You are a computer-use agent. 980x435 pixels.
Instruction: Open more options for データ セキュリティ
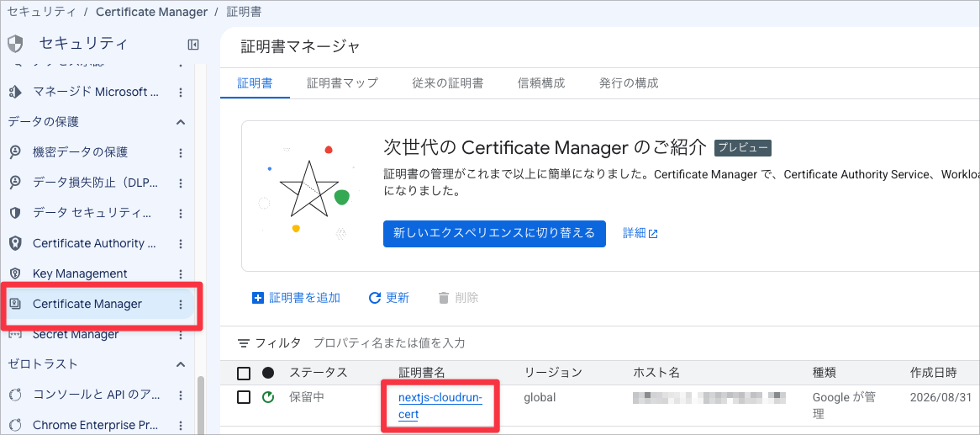181,213
